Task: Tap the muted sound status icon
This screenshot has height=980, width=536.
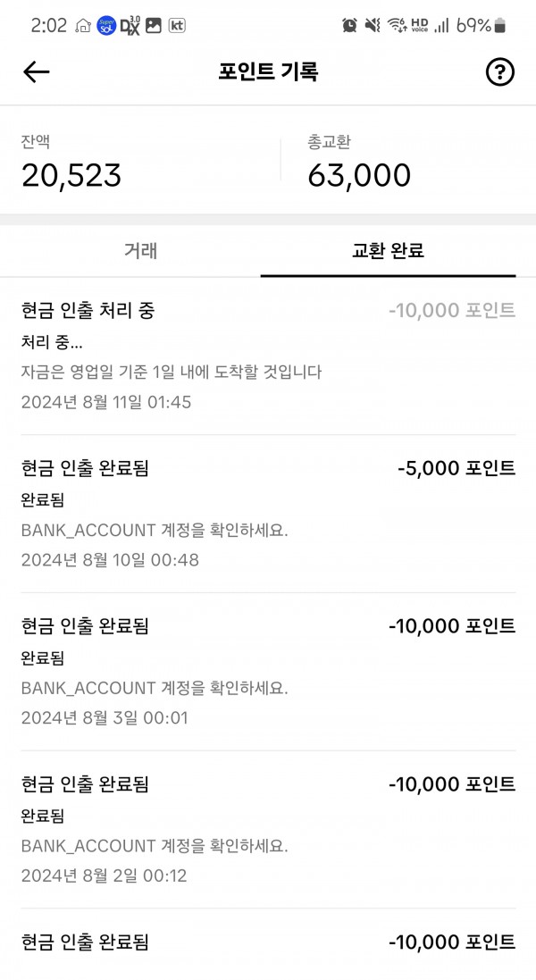Action: click(x=373, y=25)
